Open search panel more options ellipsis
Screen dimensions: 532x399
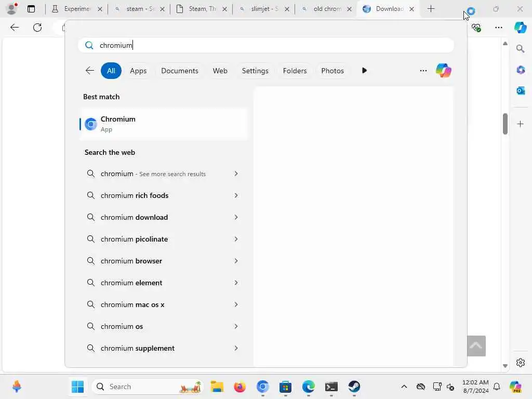click(423, 71)
